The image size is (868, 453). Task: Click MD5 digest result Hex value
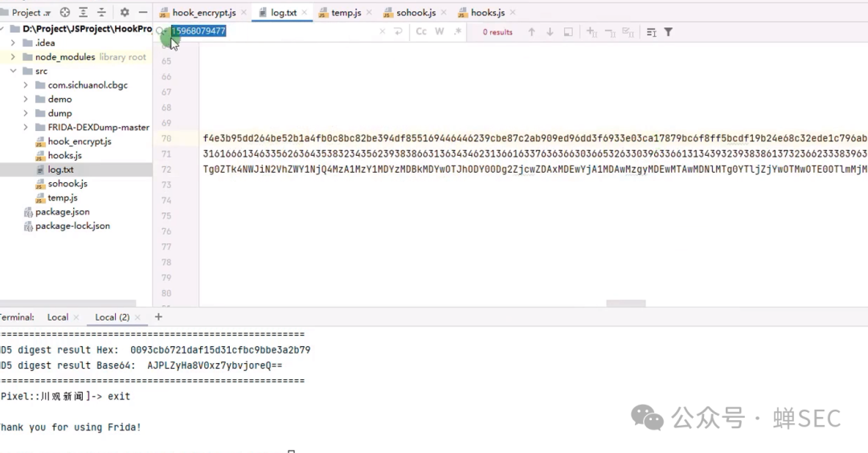point(220,350)
